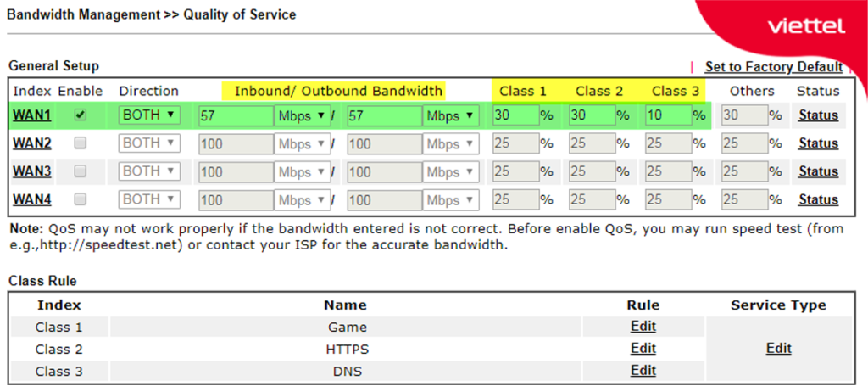View WAN4 Status link

[818, 199]
